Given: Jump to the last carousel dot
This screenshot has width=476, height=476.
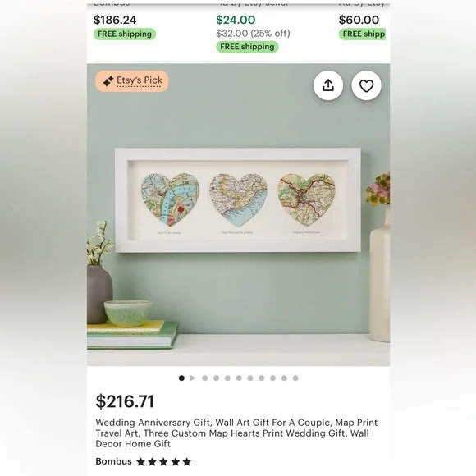Looking at the screenshot, I should [295, 378].
